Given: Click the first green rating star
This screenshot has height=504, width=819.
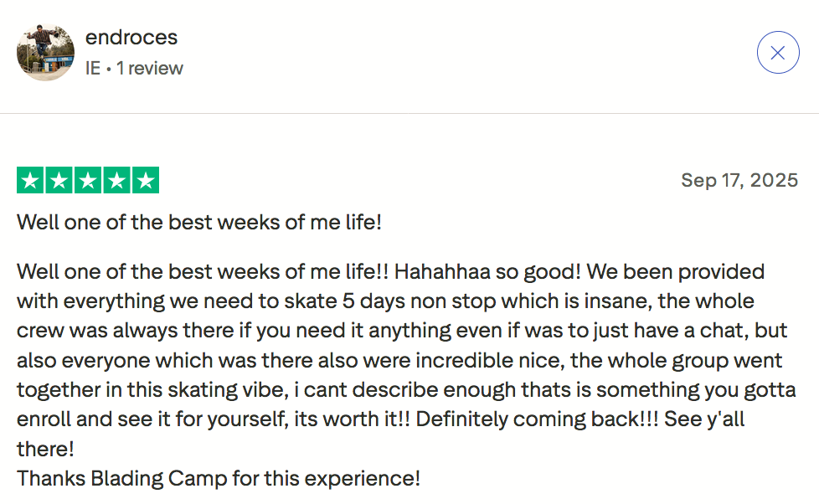Looking at the screenshot, I should [31, 180].
